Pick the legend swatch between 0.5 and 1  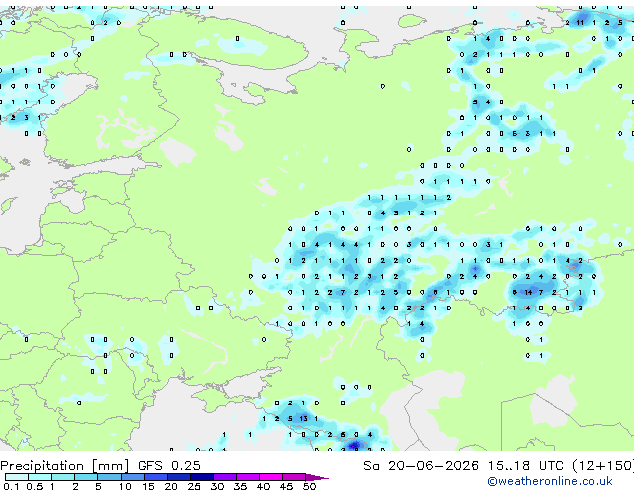point(40,477)
